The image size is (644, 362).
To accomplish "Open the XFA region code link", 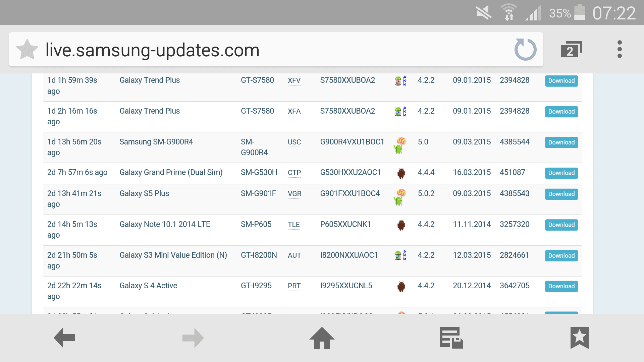I will tap(294, 111).
